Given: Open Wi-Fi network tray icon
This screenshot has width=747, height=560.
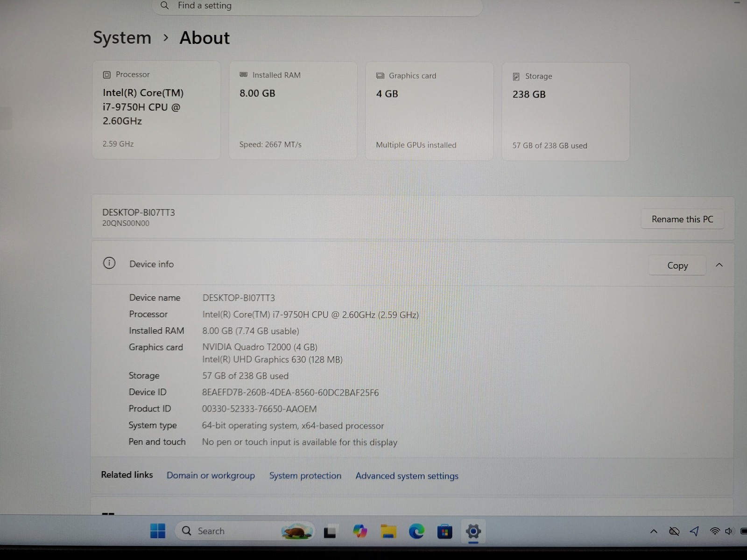Looking at the screenshot, I should pyautogui.click(x=714, y=531).
